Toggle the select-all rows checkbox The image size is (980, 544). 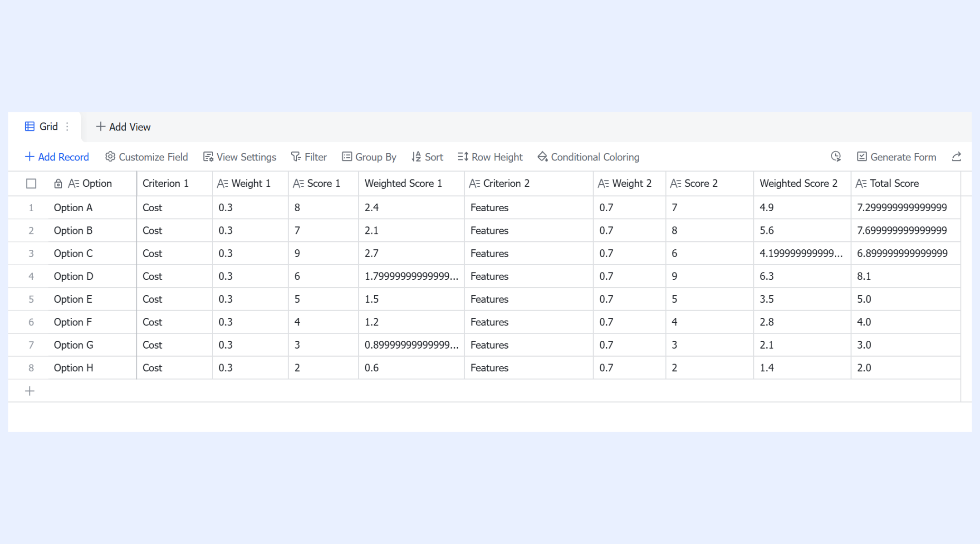click(31, 184)
